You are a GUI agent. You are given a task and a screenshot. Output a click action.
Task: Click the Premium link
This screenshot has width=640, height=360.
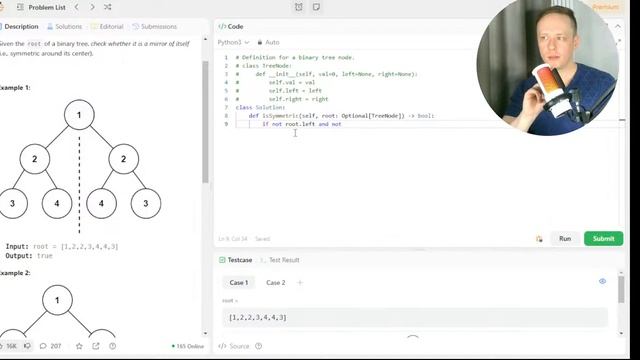click(x=606, y=7)
